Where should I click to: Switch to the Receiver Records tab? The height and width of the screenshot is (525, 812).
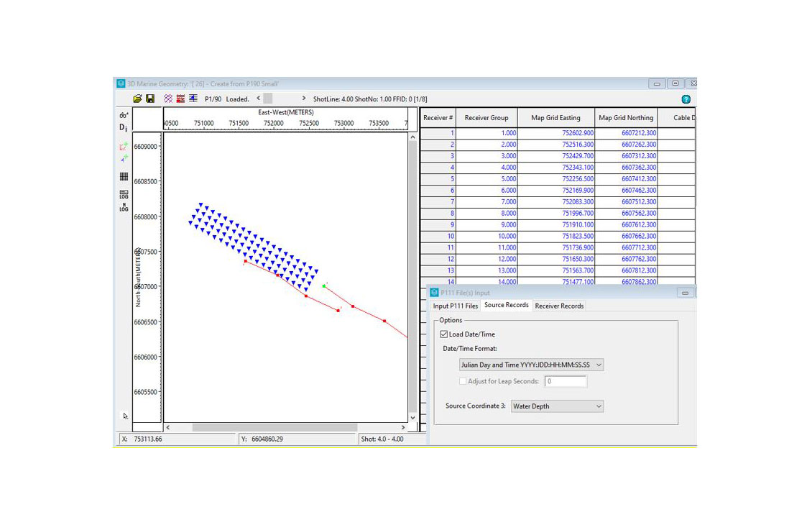click(x=560, y=306)
